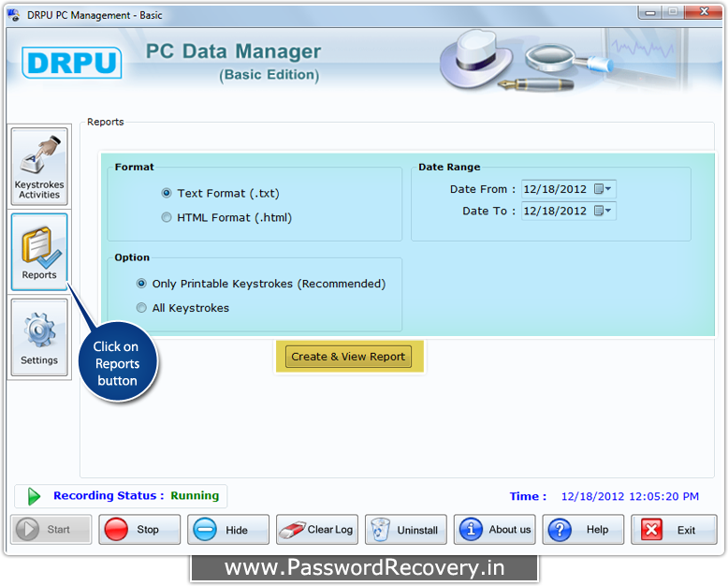Image resolution: width=728 pixels, height=586 pixels.
Task: Expand the Date From calendar dropdown
Action: click(x=604, y=189)
